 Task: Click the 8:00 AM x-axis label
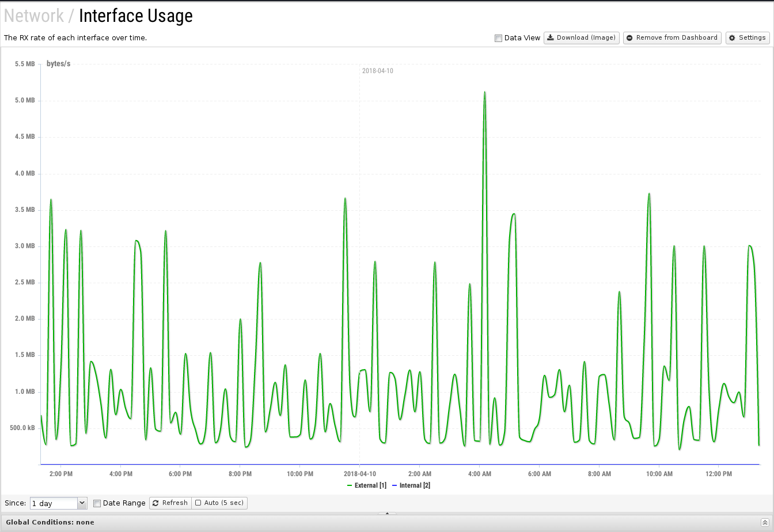point(600,474)
